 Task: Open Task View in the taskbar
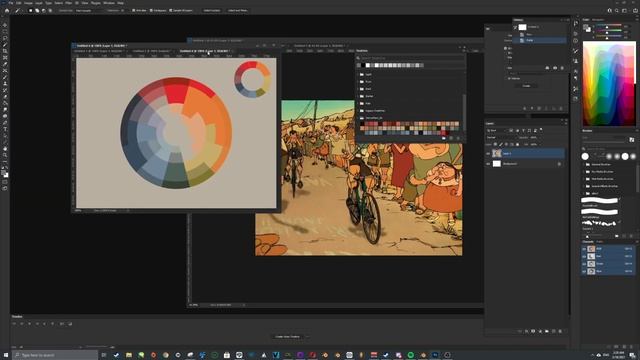[104, 355]
